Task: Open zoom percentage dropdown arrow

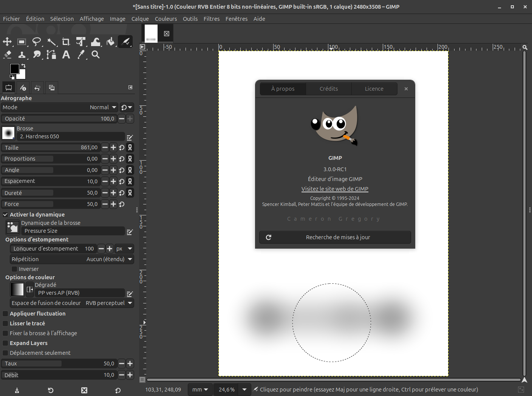Action: pyautogui.click(x=244, y=390)
